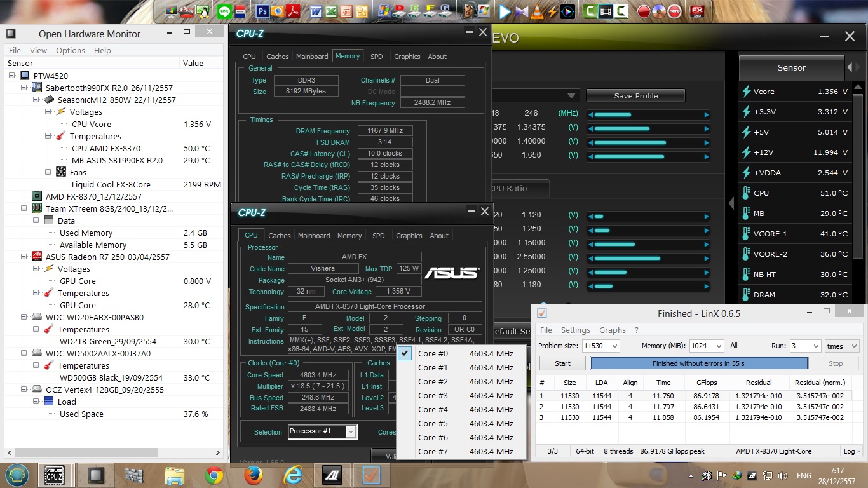Screen dimensions: 868x488
Task: Select the Sensor tab in AI Suite
Action: [x=791, y=67]
